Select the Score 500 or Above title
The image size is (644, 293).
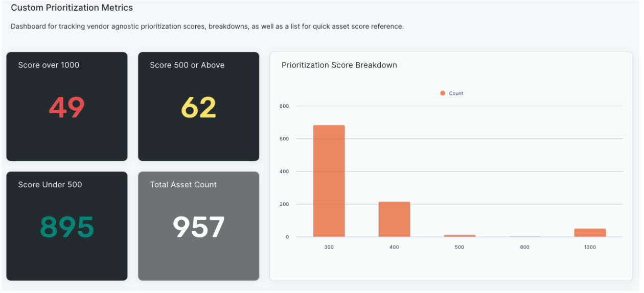click(x=187, y=65)
